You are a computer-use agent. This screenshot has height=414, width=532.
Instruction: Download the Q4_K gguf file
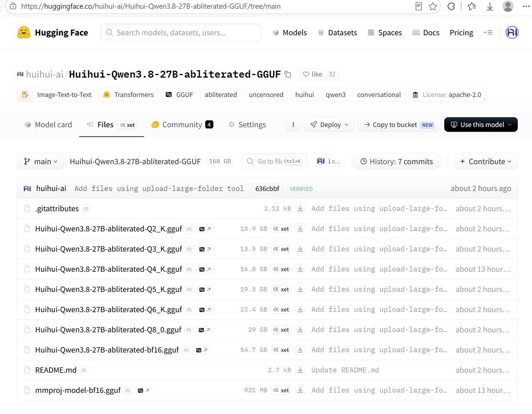300,269
